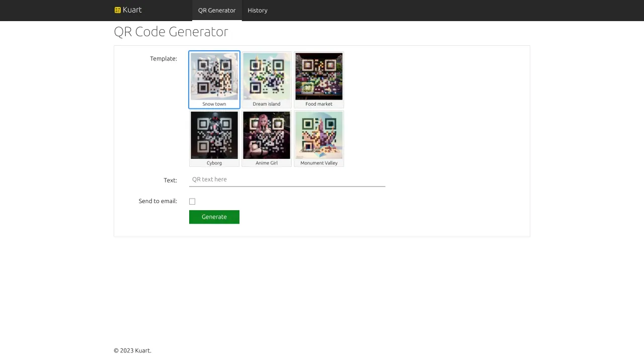Switch to the History tab
644x362 pixels.
pyautogui.click(x=258, y=10)
